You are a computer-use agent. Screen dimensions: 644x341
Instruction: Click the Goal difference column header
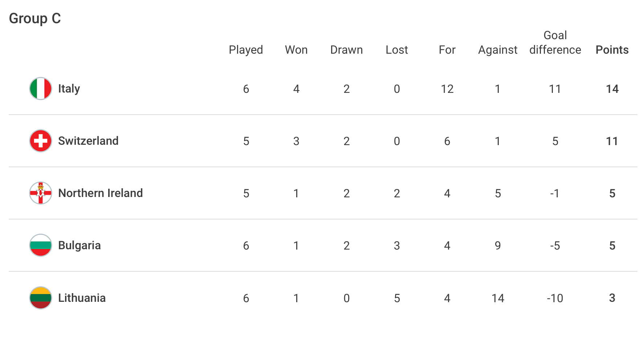click(555, 42)
